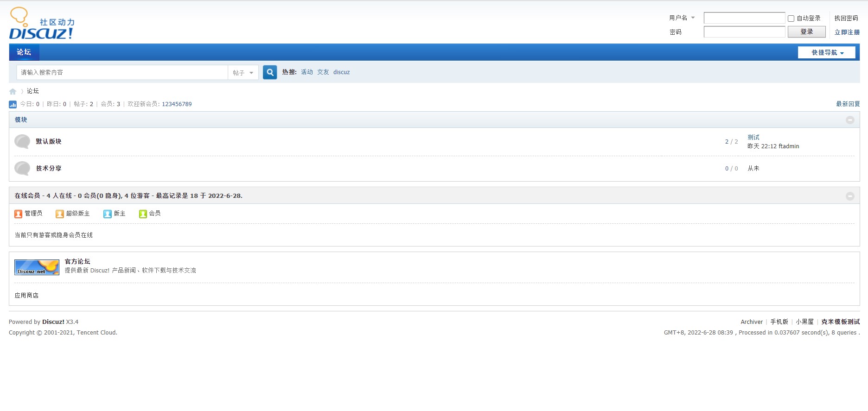Viewport: 868px width, 411px height.
Task: Click the 找回密码 recover password link
Action: pyautogui.click(x=846, y=18)
